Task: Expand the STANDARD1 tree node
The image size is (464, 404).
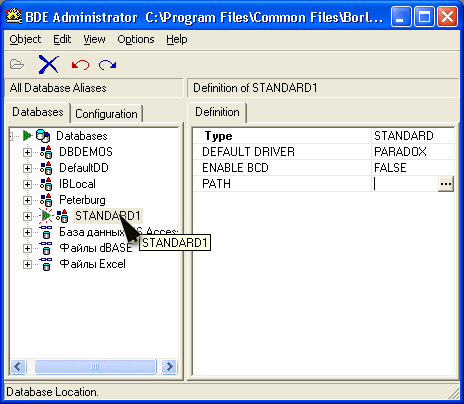Action: click(x=27, y=216)
